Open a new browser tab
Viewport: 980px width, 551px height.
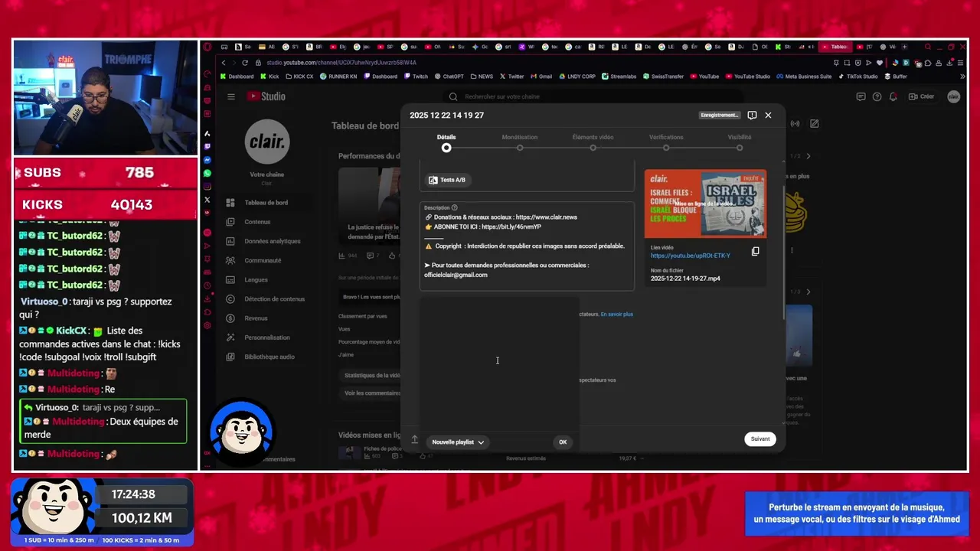coord(904,47)
